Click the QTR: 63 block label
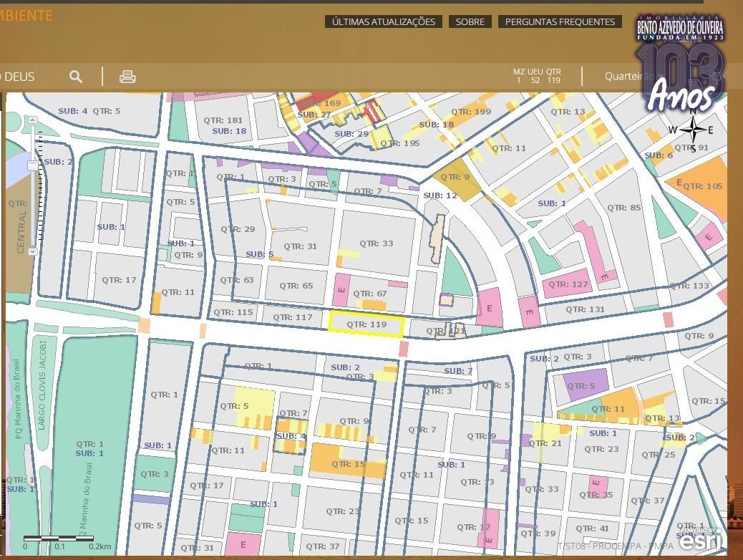 236,280
